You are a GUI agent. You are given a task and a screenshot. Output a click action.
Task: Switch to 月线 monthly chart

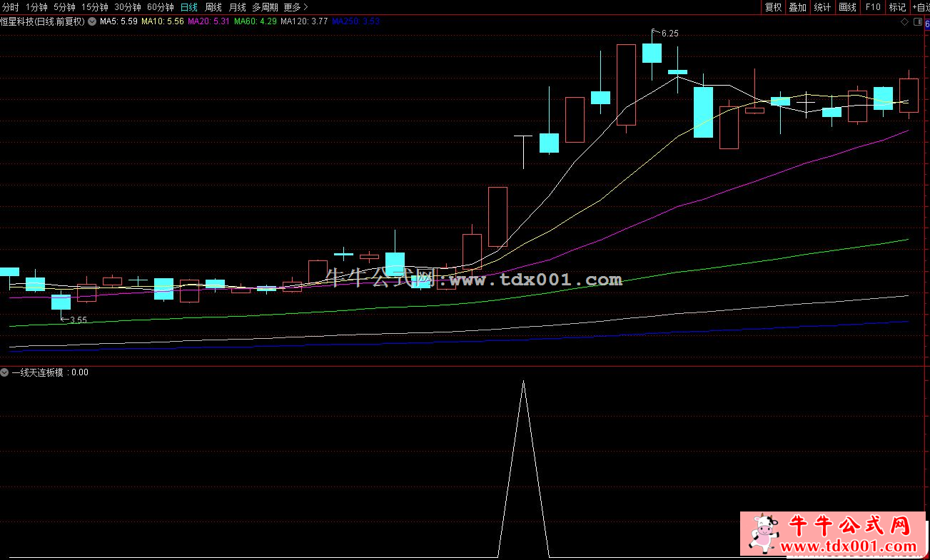tap(238, 7)
